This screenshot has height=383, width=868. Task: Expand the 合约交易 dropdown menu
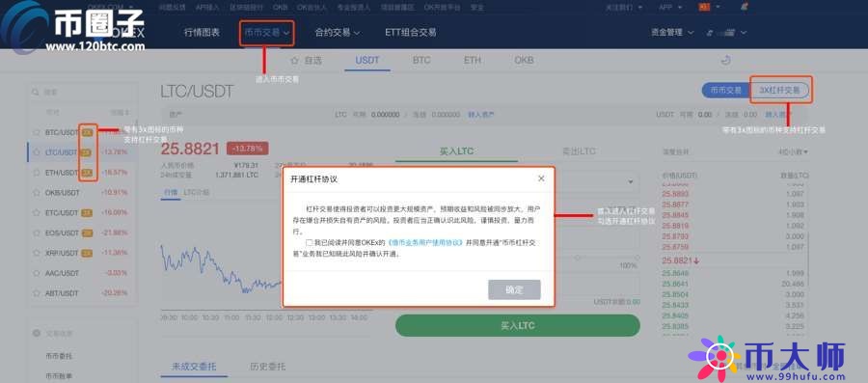coord(338,33)
